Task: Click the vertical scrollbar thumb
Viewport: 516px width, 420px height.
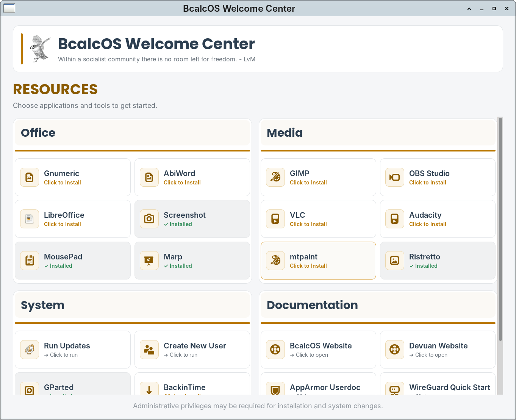Action: 500,229
